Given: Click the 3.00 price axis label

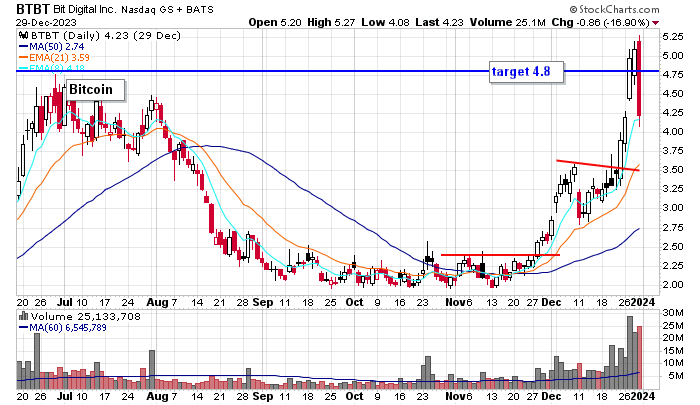Looking at the screenshot, I should 673,208.
